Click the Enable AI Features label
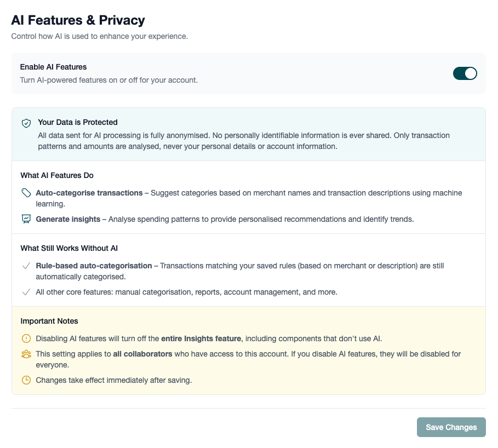 pyautogui.click(x=53, y=67)
